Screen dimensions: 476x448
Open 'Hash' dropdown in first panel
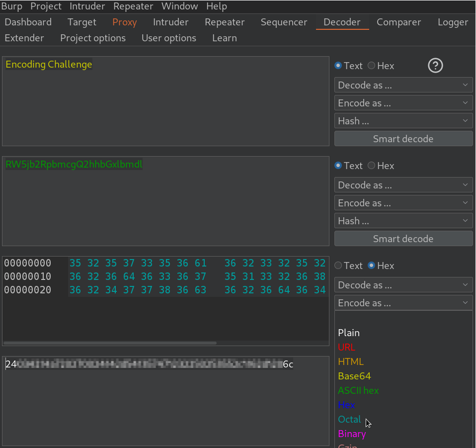[x=403, y=121]
